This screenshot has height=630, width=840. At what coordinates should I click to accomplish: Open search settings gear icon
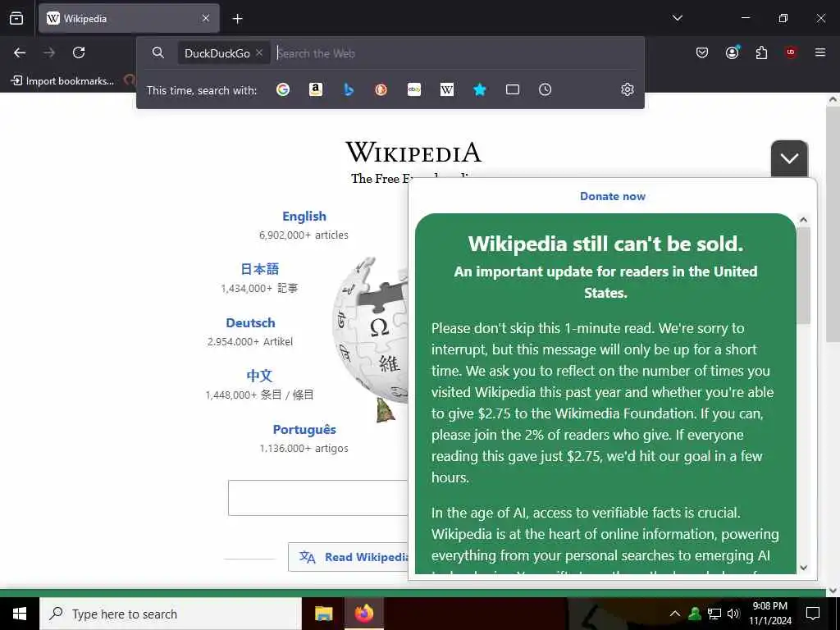tap(628, 89)
